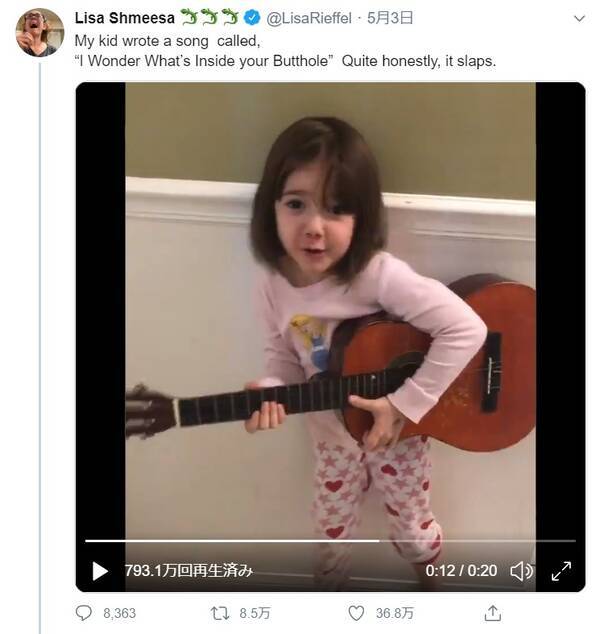Open Lisa Shmeesa's profile picture
The height and width of the screenshot is (634, 600).
39,32
